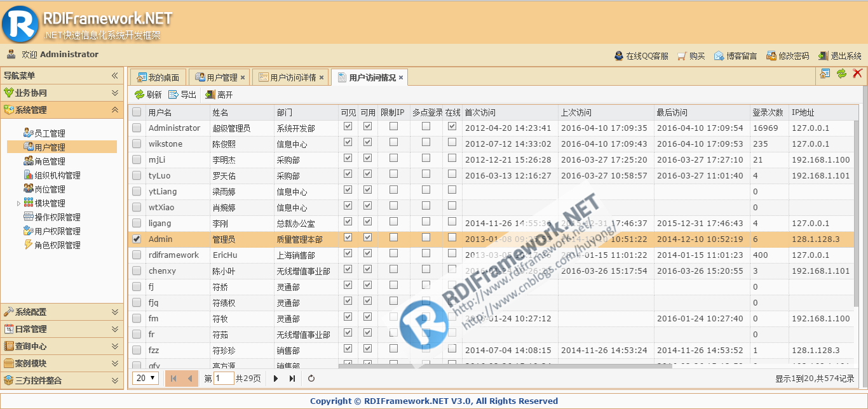Click the fullscreen window icon above grid
The height and width of the screenshot is (409, 868).
(x=825, y=74)
